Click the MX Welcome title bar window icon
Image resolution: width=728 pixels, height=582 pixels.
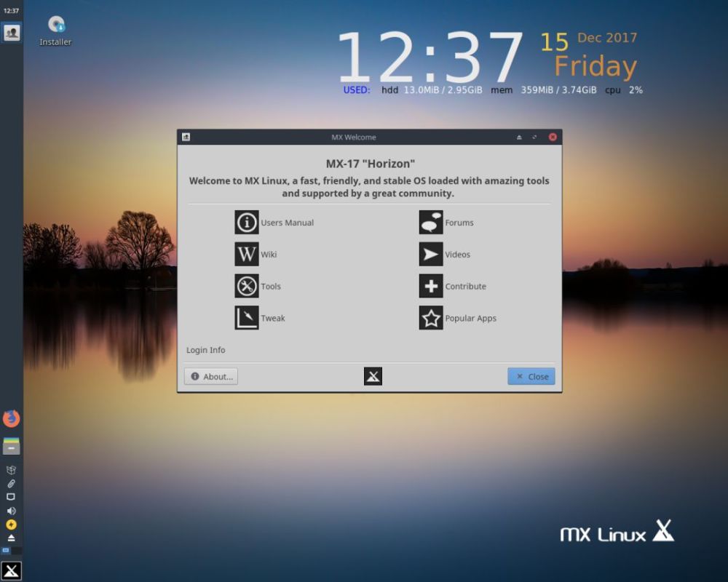(x=186, y=137)
